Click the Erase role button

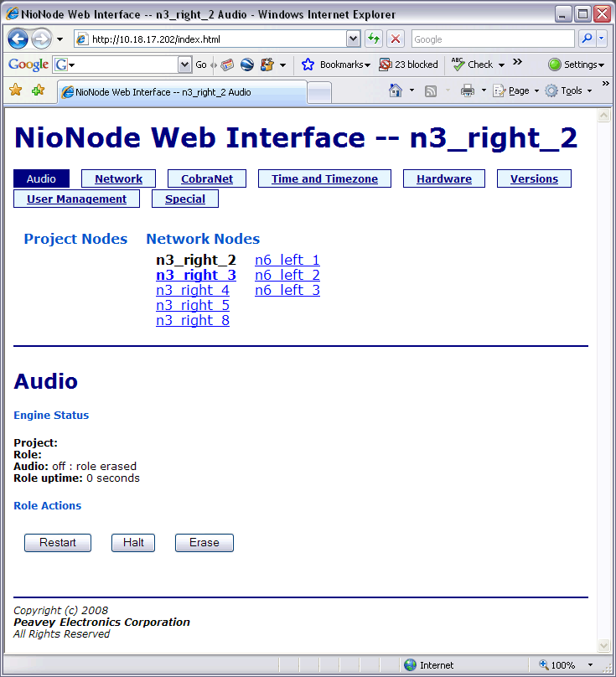(204, 543)
